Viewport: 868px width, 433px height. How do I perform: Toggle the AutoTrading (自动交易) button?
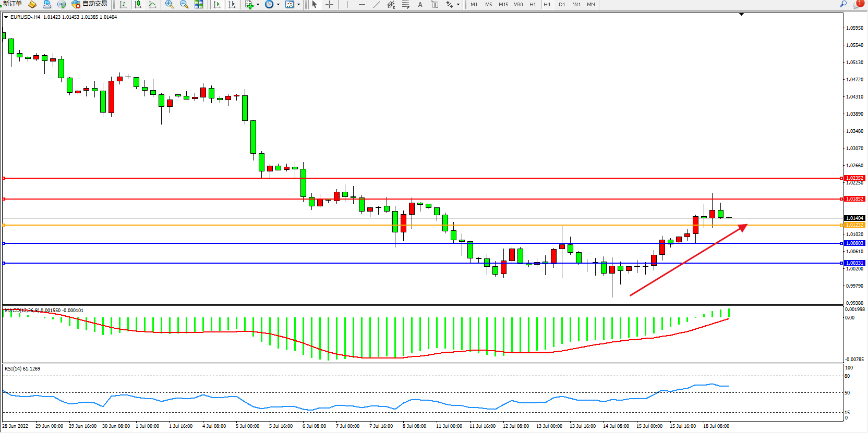pyautogui.click(x=89, y=4)
